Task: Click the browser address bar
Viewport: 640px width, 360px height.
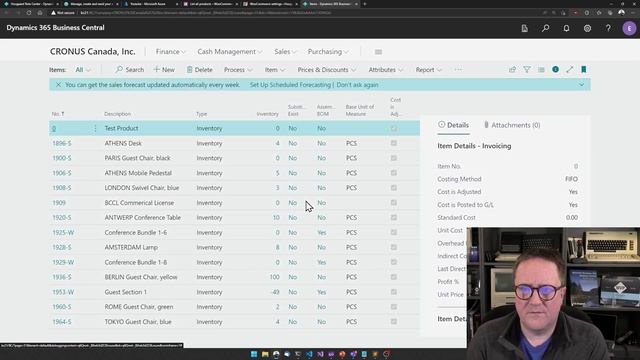Action: click(261, 13)
